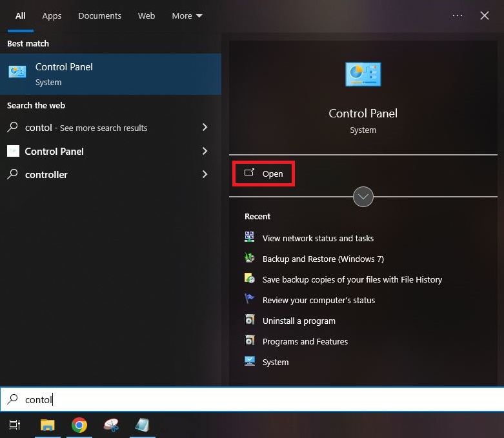Click the File History icon
504x438 pixels.
click(x=250, y=278)
